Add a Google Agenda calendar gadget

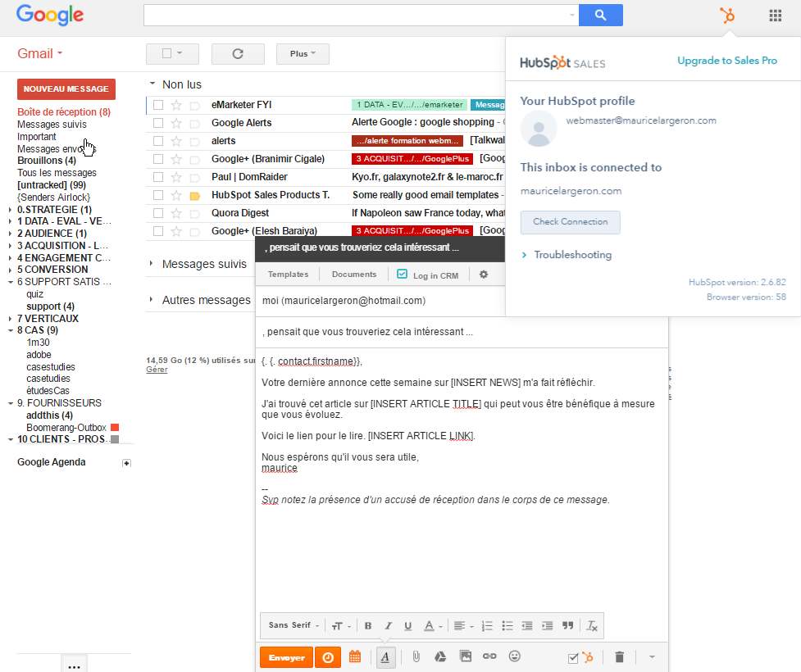(x=127, y=463)
